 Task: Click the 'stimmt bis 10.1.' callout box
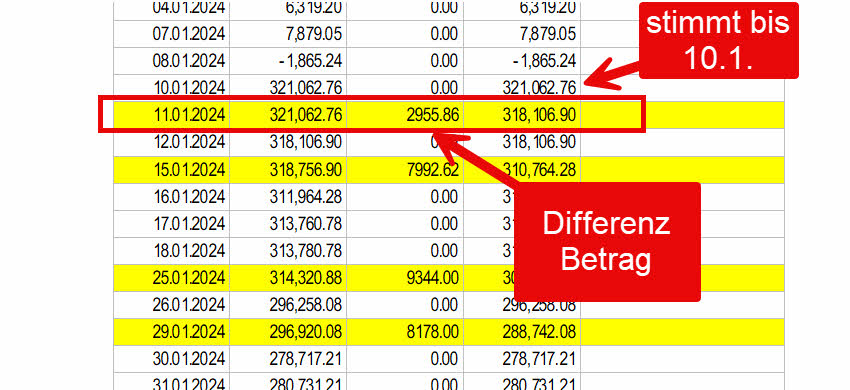(x=718, y=41)
